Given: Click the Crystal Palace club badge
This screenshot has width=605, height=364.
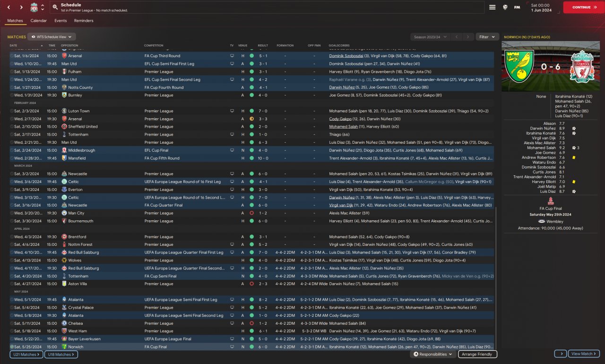Looking at the screenshot, I should (65, 308).
